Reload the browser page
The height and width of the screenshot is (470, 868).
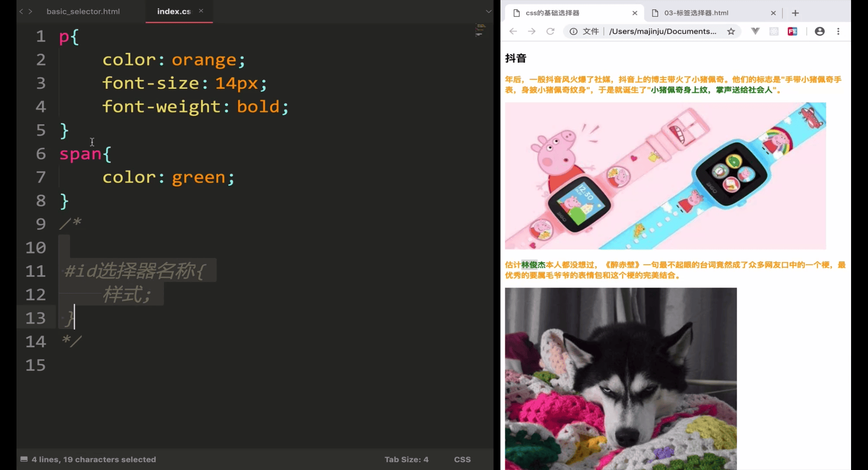[x=550, y=31]
